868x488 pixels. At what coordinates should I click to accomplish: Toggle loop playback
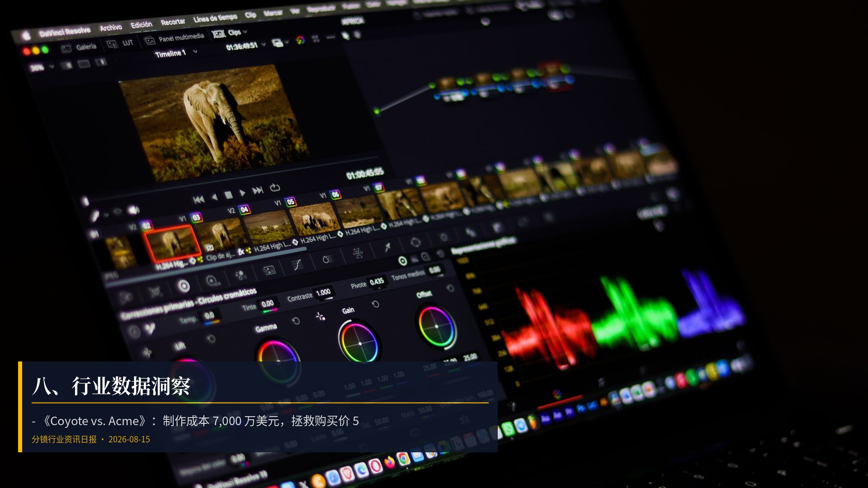tap(275, 188)
